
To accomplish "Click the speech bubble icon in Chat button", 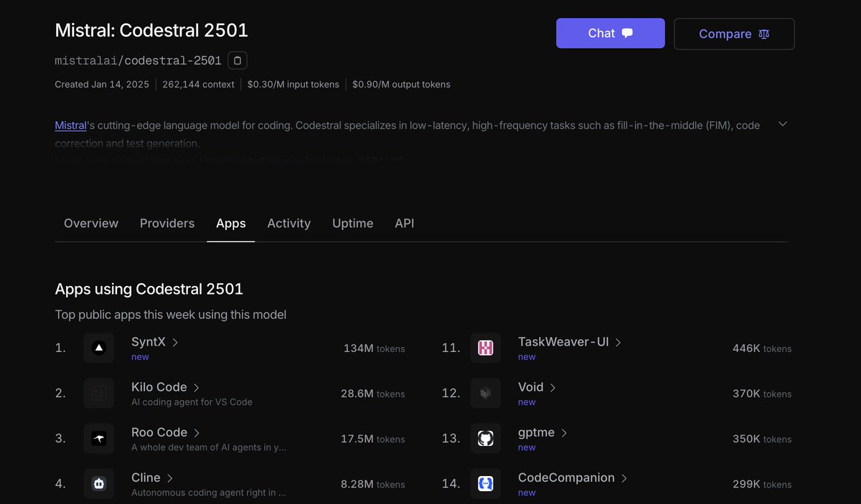I will [627, 33].
